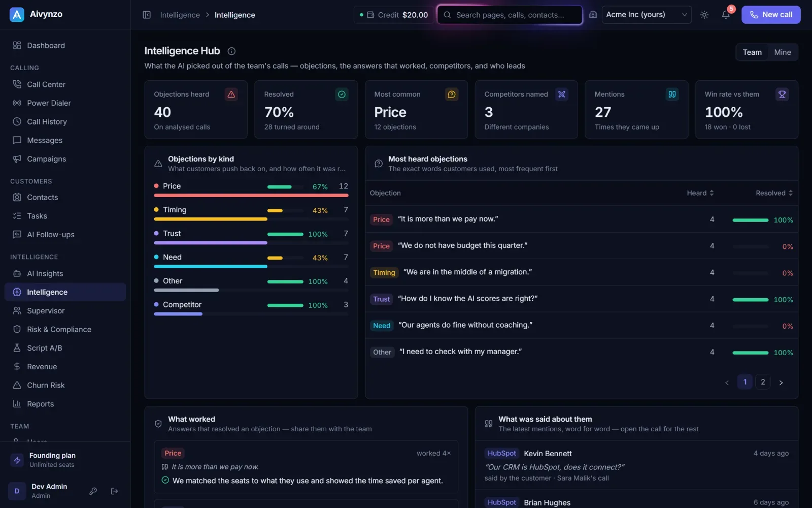Screen dimensions: 812x508
Task: Go to next objections page arrow
Action: click(781, 383)
